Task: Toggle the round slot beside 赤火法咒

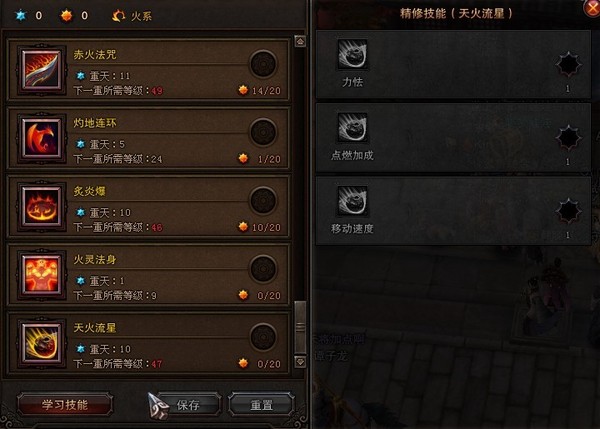Action: (263, 64)
